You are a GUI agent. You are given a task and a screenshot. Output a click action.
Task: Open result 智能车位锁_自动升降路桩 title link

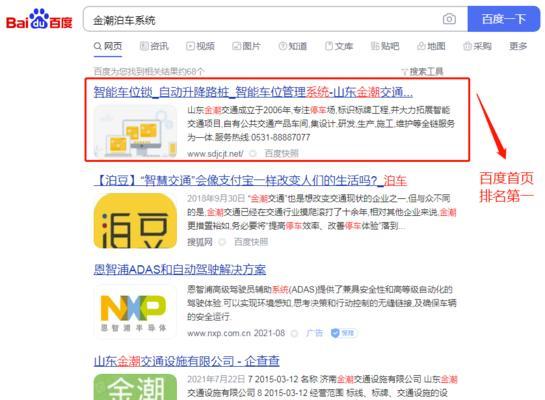[253, 92]
